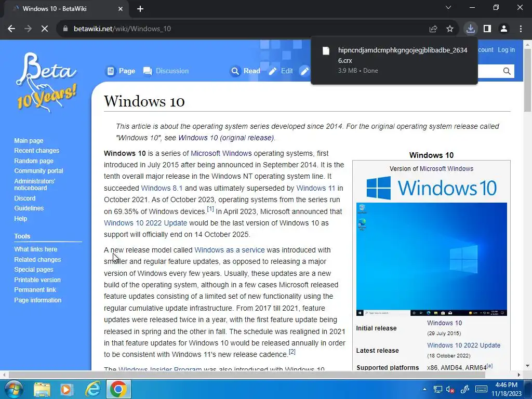
Task: Open Chrome three-dot menu
Action: [521, 29]
